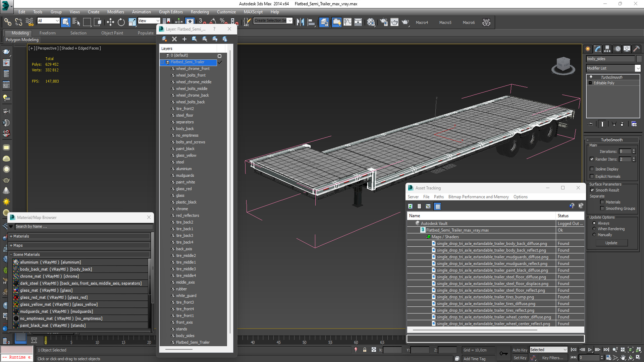Collapse the Scene Materials group
Viewport: 644px width, 362px height.
pyautogui.click(x=79, y=254)
